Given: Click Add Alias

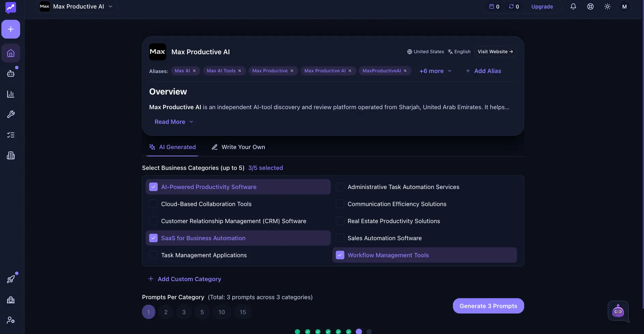Looking at the screenshot, I should pyautogui.click(x=483, y=71).
